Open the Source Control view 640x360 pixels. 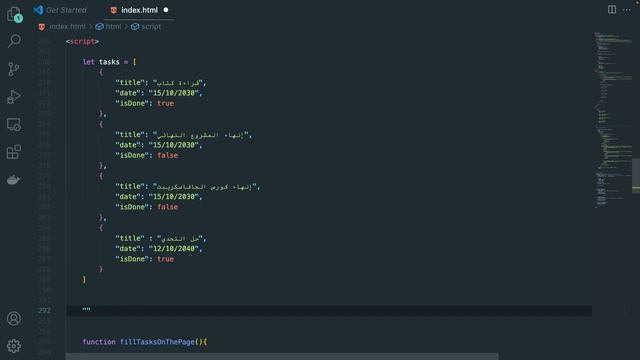coord(14,69)
